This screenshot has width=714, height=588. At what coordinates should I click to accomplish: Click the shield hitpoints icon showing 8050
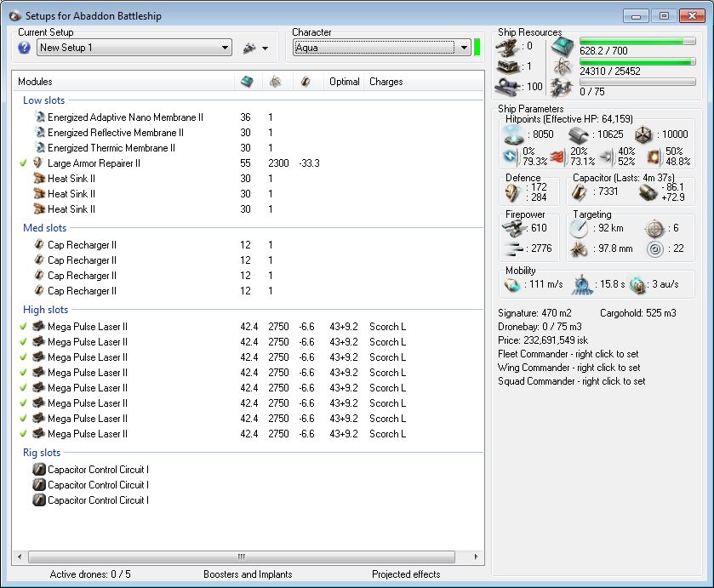point(514,134)
